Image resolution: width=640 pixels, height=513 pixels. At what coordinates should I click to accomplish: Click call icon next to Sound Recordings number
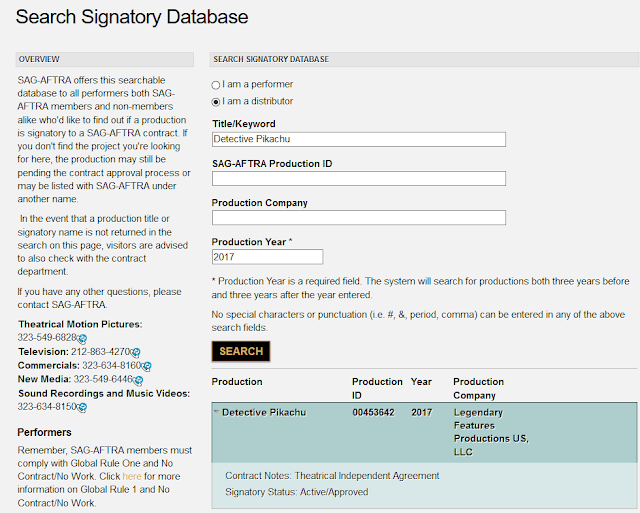82,407
